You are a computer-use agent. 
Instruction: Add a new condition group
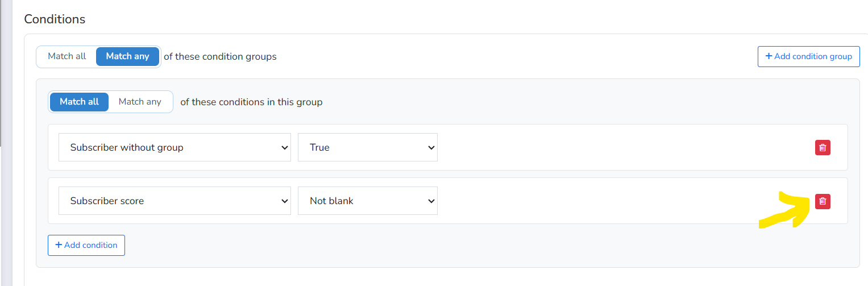pyautogui.click(x=808, y=56)
